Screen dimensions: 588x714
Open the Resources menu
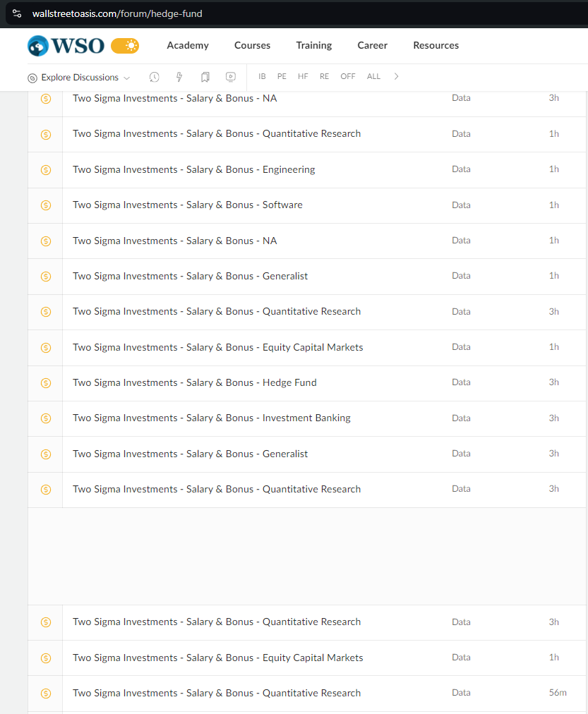pos(436,46)
